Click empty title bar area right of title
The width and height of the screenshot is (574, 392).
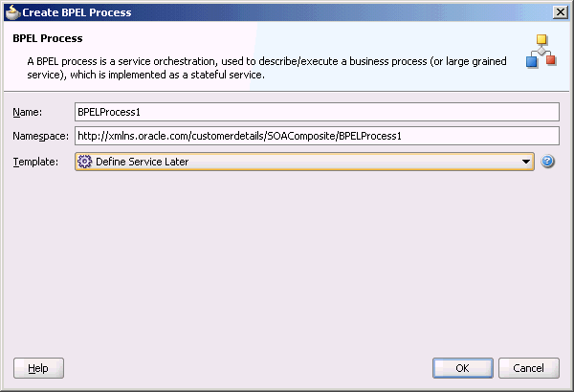341,12
